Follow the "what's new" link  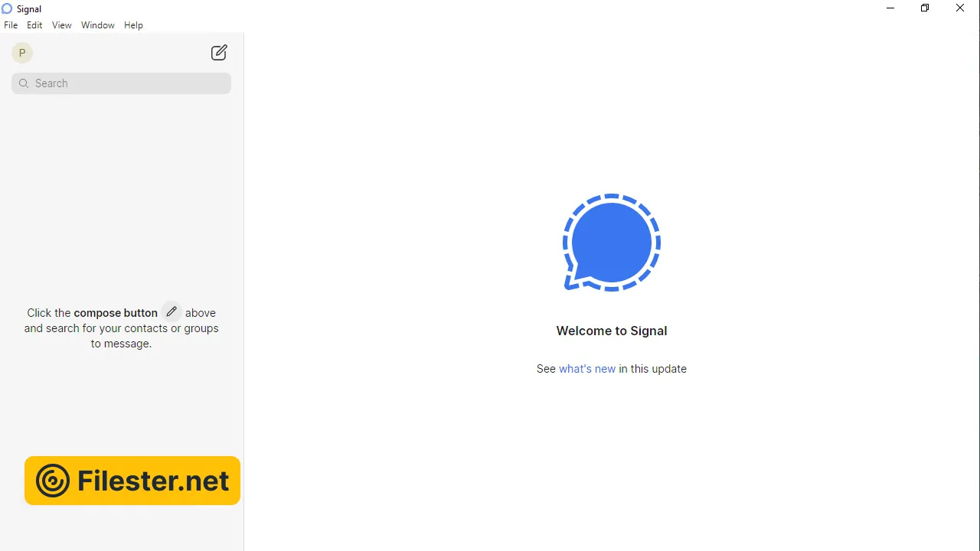pos(586,369)
